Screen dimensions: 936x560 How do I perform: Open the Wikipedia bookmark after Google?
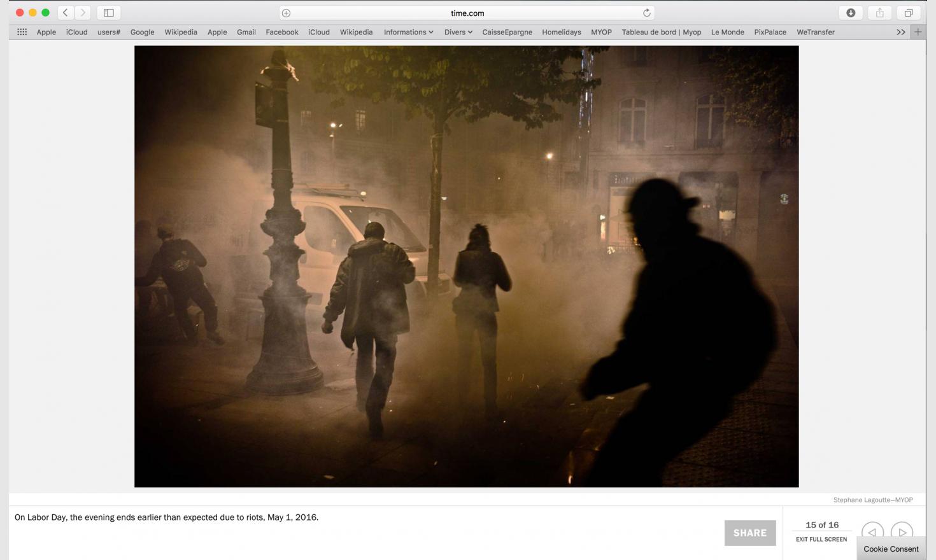(x=181, y=32)
